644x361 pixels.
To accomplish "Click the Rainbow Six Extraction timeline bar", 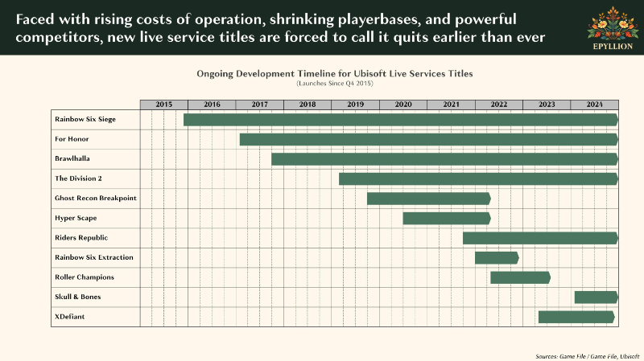I will tap(497, 257).
